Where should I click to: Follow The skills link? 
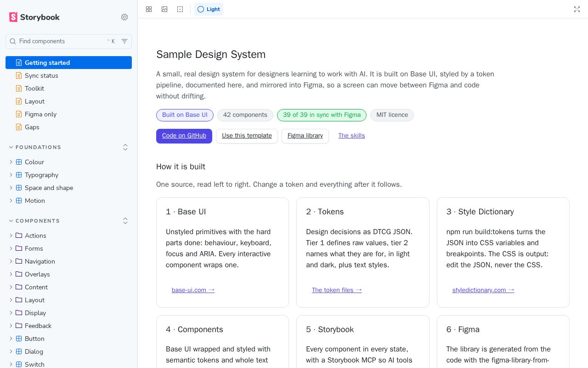coord(351,136)
